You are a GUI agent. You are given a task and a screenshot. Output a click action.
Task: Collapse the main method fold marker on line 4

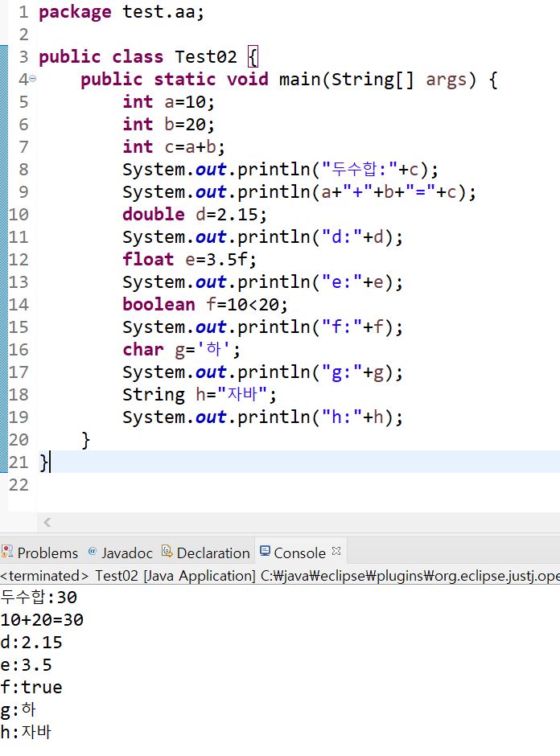tap(32, 78)
